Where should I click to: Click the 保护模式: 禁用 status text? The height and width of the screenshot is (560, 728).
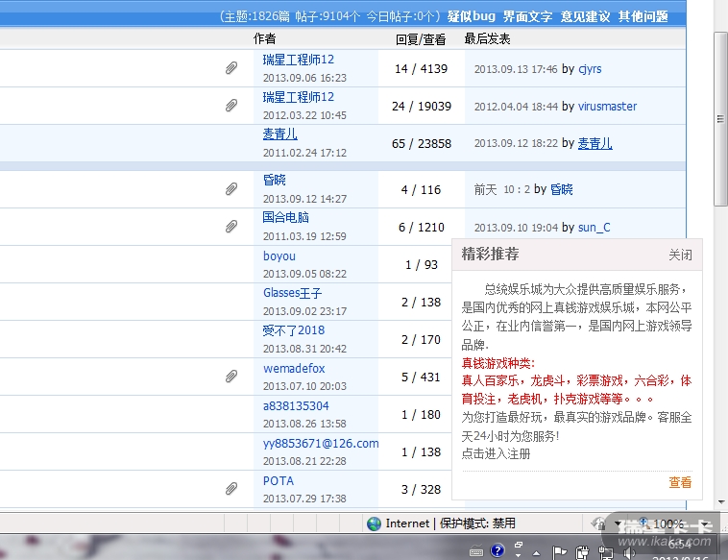(477, 523)
